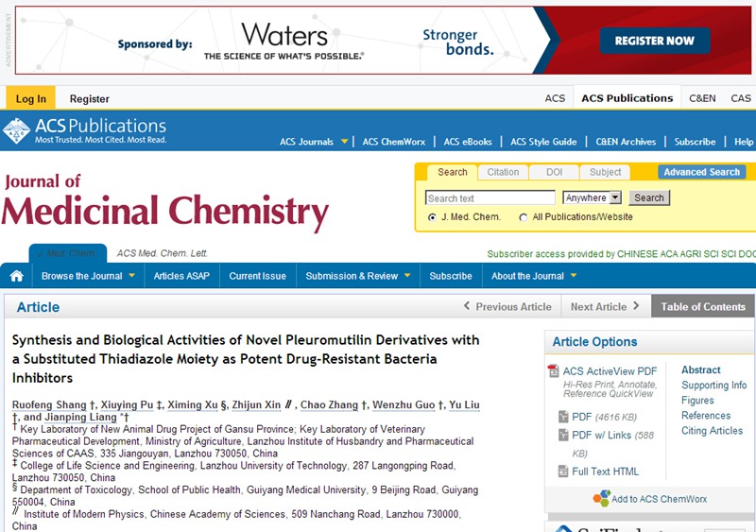This screenshot has width=756, height=532.
Task: Open the Journal of Medicinal Chemistry title logo
Action: pyautogui.click(x=164, y=202)
